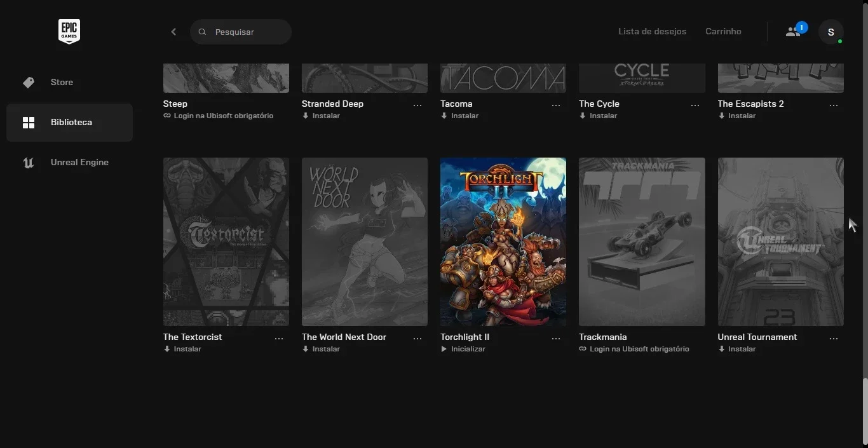This screenshot has height=448, width=868.
Task: Open Carrinho
Action: click(723, 31)
